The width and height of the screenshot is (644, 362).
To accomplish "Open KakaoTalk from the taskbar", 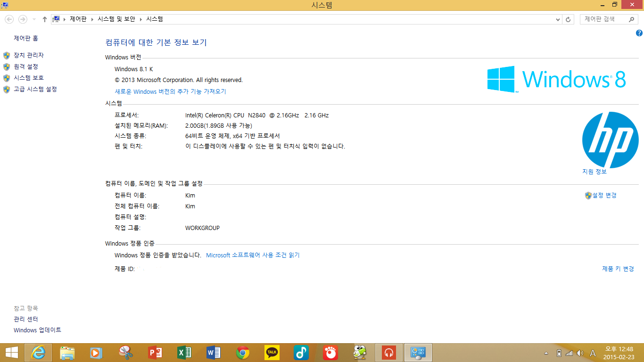I will coord(272,353).
